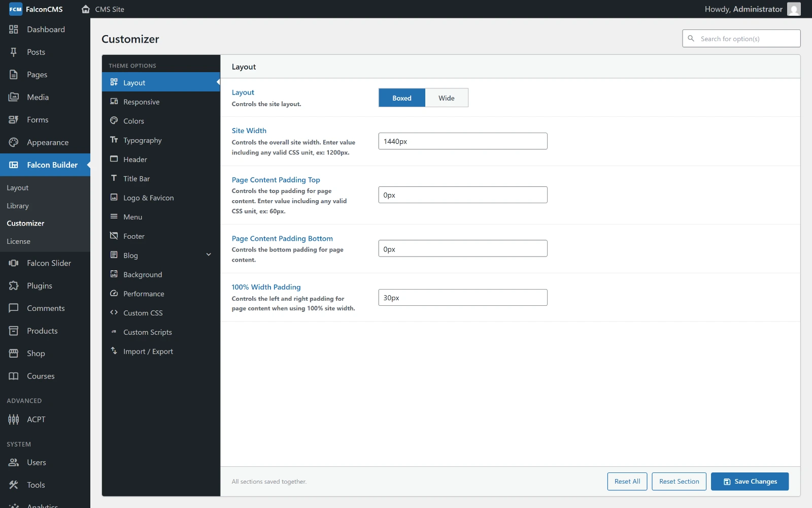This screenshot has width=812, height=508.
Task: Click the Users people icon
Action: pos(14,462)
